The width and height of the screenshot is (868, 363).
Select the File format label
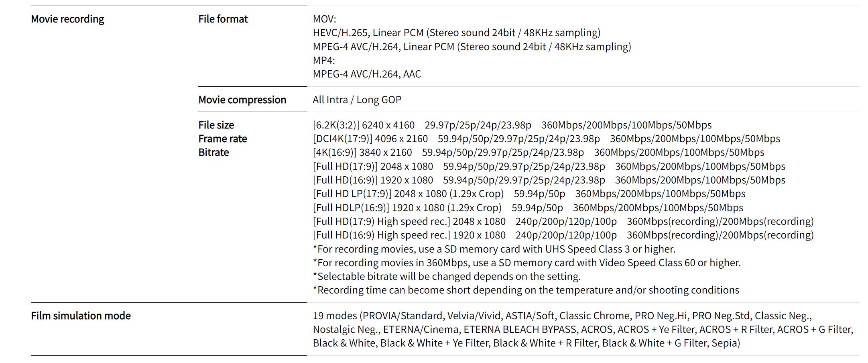[223, 19]
